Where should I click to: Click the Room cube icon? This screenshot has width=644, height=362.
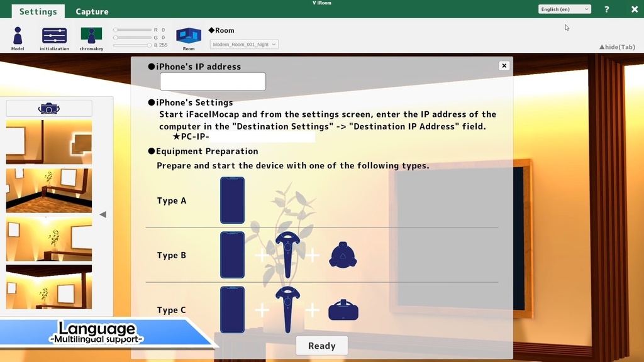[x=188, y=36]
